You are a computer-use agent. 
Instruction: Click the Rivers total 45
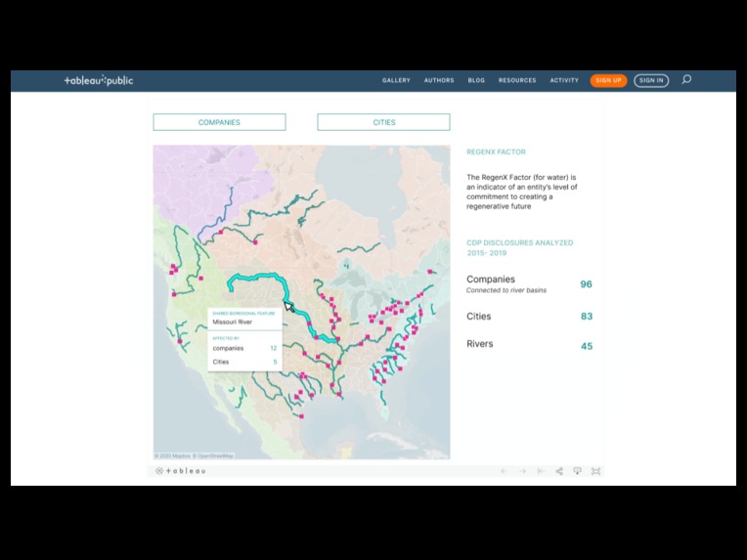[x=587, y=346]
